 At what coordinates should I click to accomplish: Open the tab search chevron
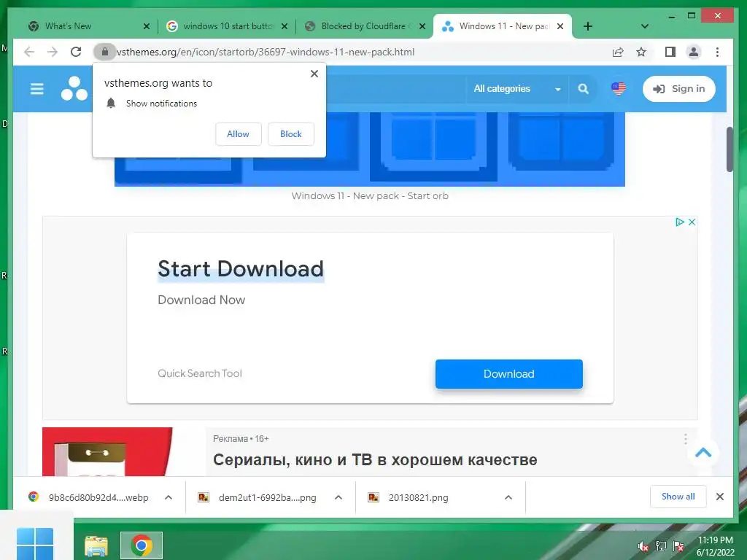click(x=645, y=26)
